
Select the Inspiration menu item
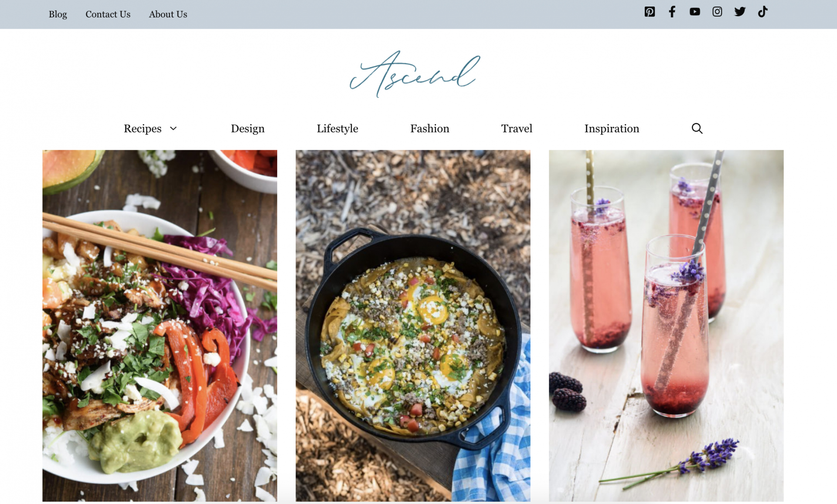coord(612,129)
